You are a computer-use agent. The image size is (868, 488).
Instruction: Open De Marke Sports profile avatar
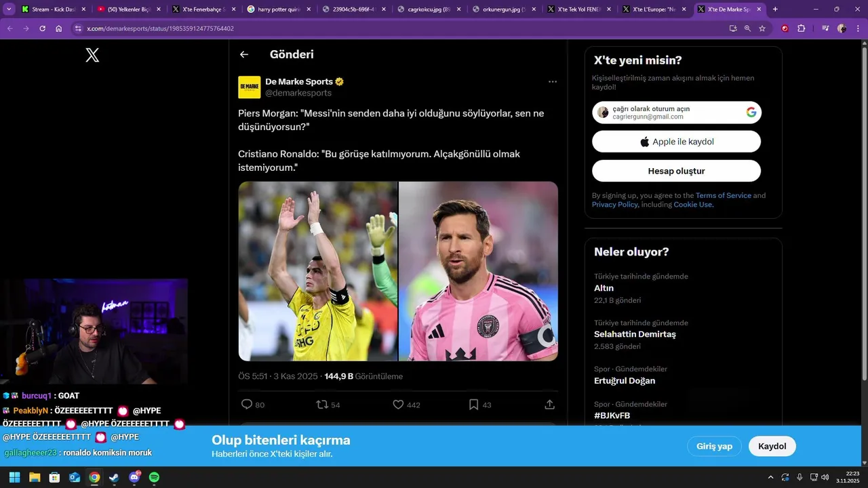(x=250, y=87)
